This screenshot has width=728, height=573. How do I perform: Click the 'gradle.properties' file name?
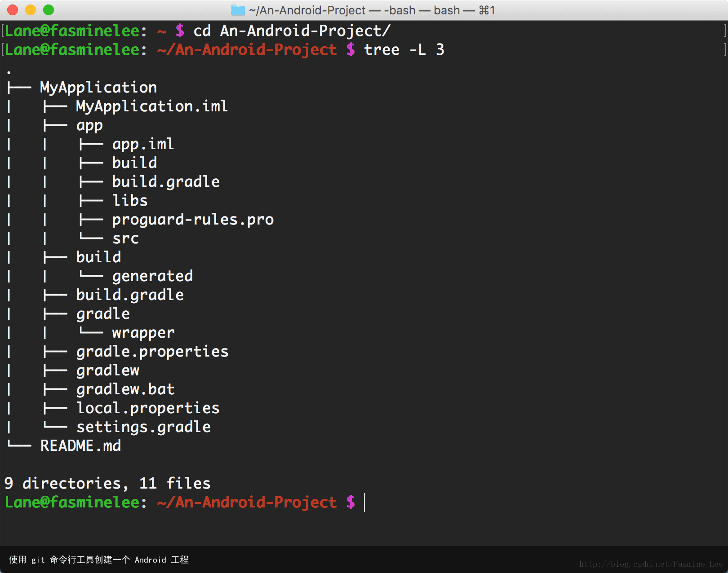[x=152, y=352]
